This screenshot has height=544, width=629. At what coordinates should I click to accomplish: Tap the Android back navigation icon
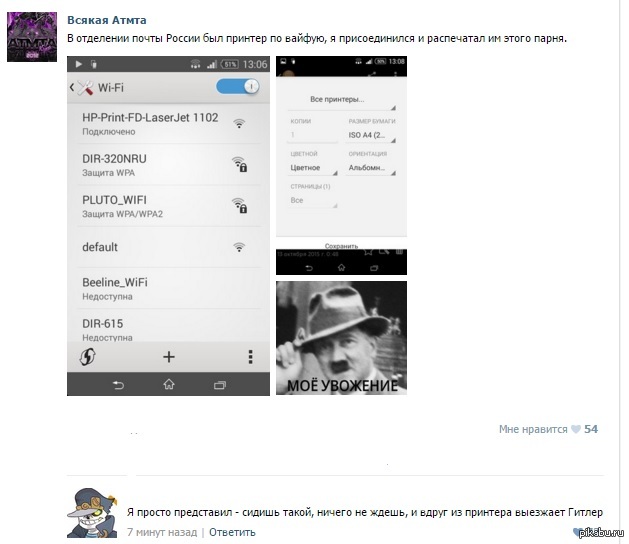click(x=118, y=385)
